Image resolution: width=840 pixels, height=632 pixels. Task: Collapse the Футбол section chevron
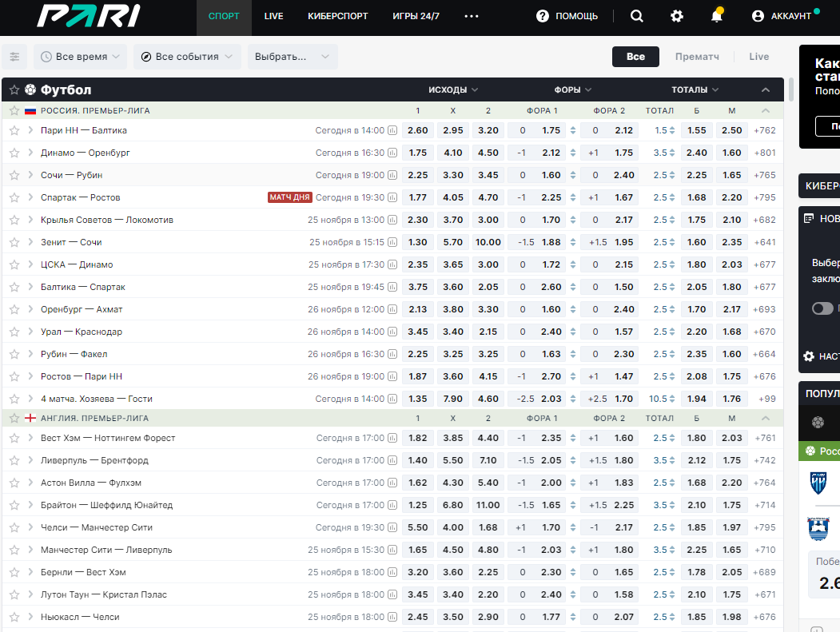pyautogui.click(x=766, y=90)
